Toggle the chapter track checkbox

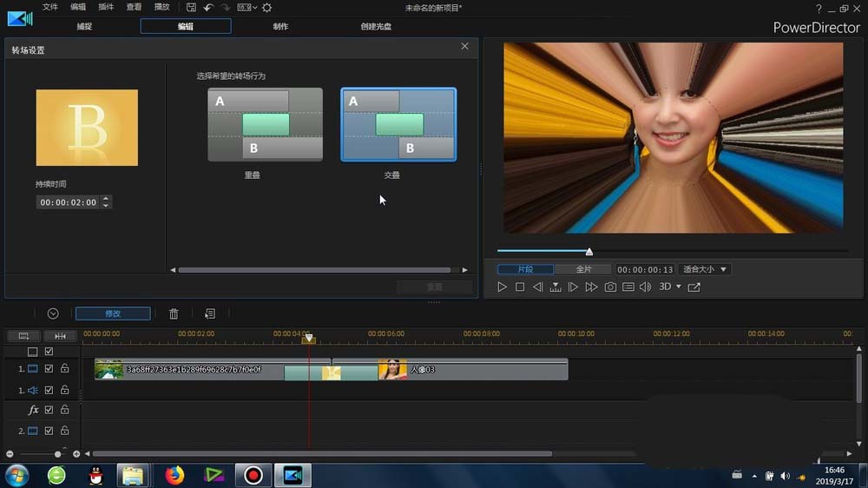point(49,351)
